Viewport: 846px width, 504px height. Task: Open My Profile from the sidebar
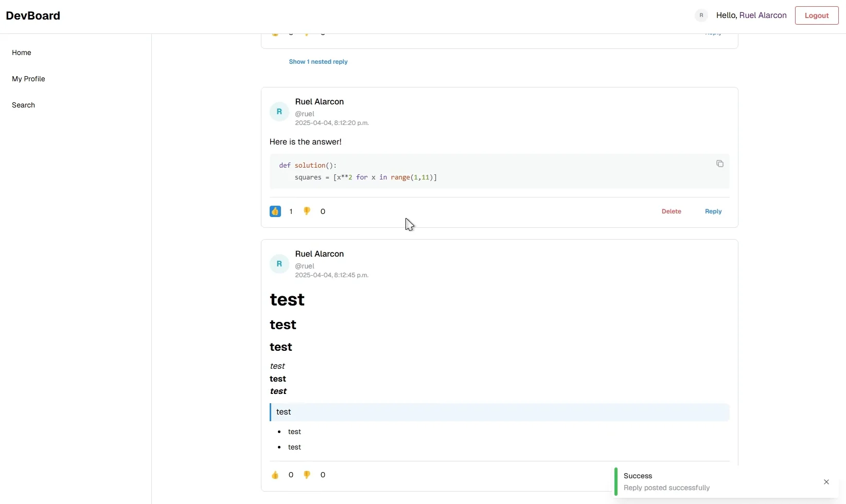coord(28,79)
